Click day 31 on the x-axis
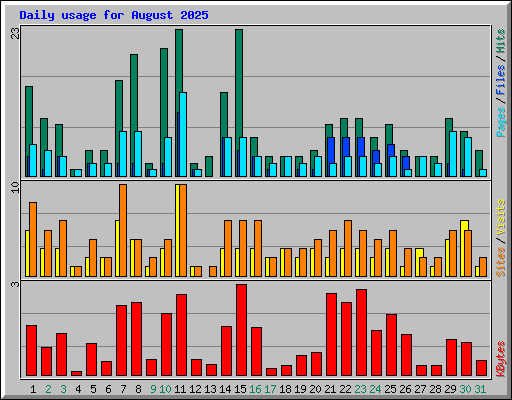 pos(480,389)
